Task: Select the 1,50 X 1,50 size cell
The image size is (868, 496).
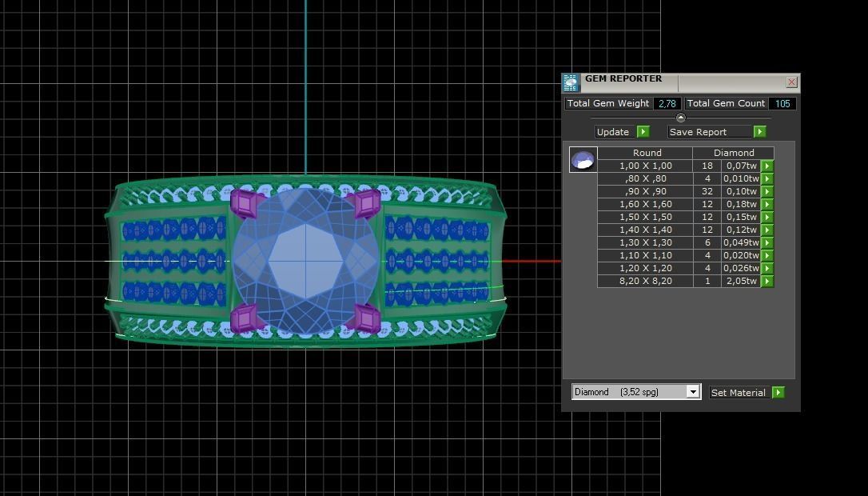Action: (646, 217)
